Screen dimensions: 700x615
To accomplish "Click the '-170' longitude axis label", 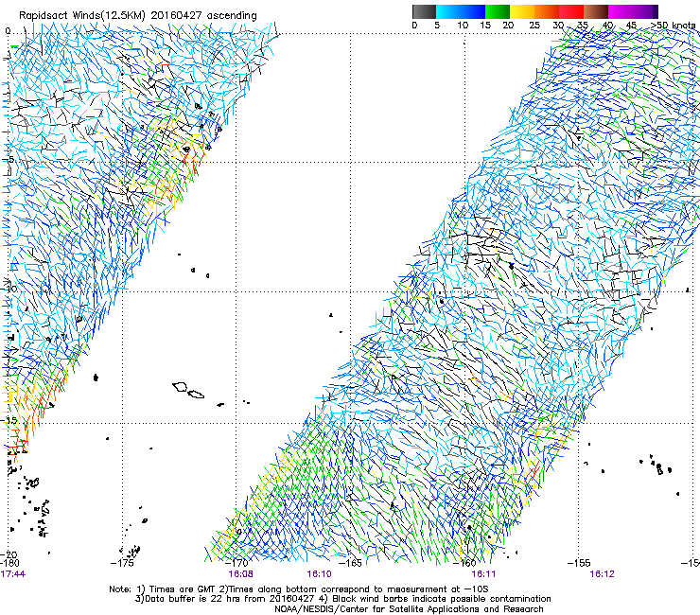I will tap(236, 563).
